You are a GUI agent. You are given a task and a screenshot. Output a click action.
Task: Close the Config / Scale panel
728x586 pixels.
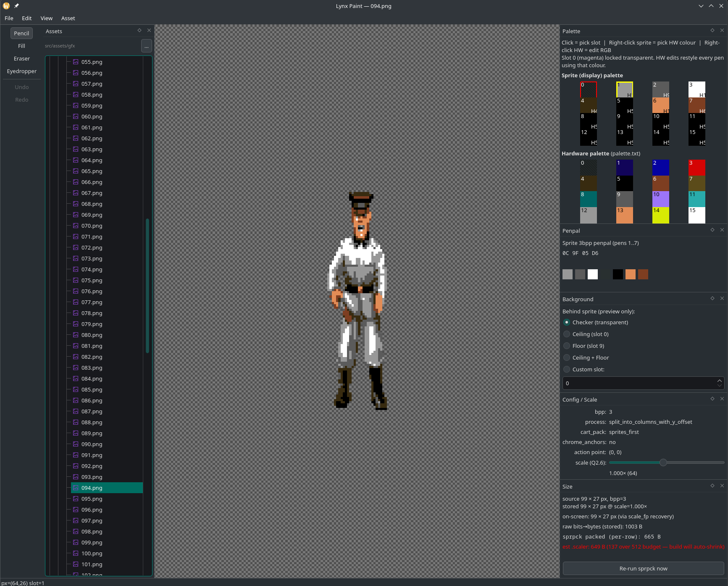pos(722,399)
